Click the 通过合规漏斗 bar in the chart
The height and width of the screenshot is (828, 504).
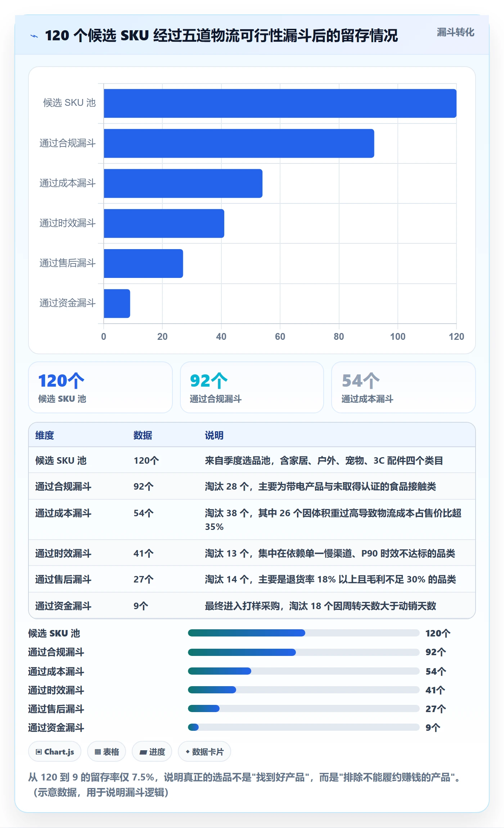point(239,143)
